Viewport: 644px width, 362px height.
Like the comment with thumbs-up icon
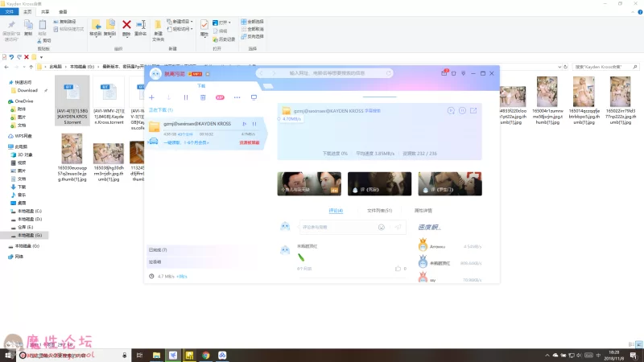coord(398,269)
